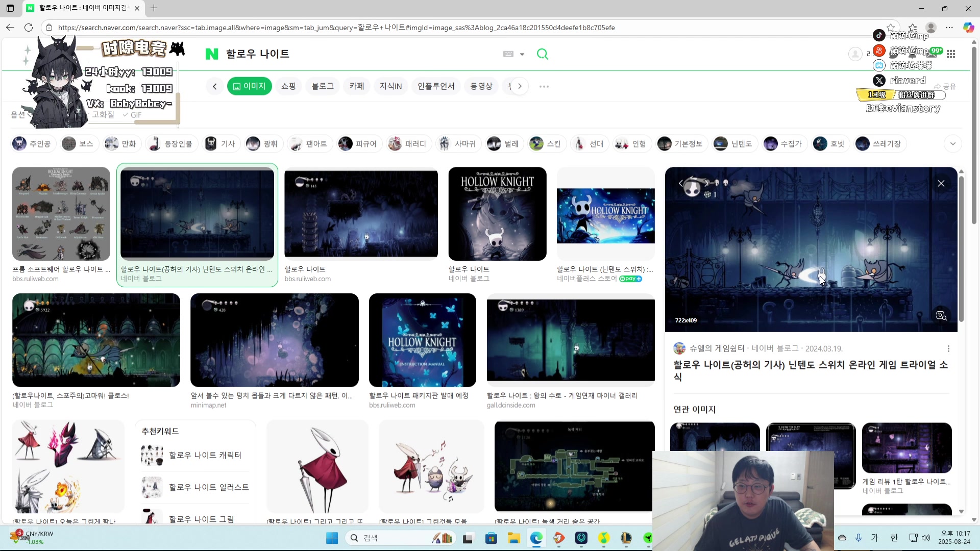Open the Hollow Knight instruction manual thumbnail
Screen dimensions: 980x551
[x=422, y=340]
